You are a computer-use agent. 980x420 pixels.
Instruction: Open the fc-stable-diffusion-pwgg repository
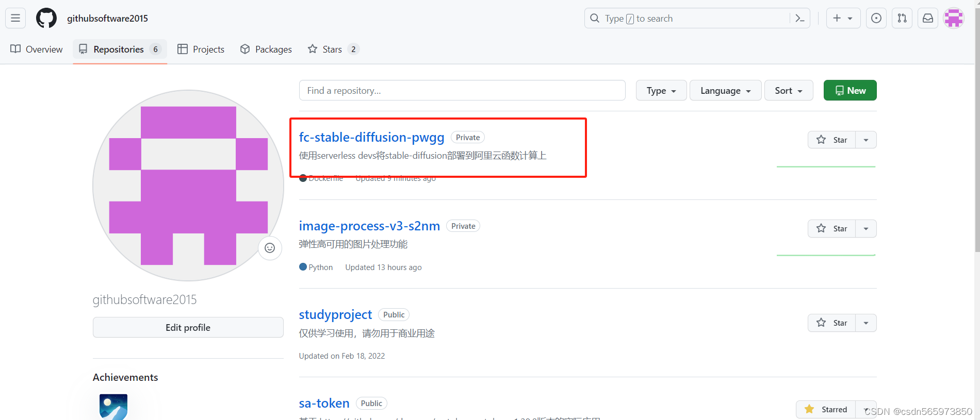click(x=371, y=137)
